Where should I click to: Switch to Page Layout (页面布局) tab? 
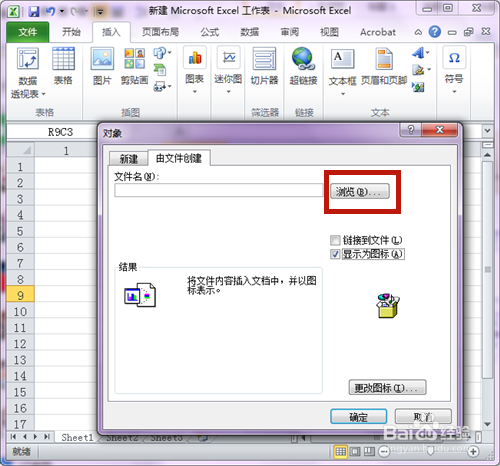[x=160, y=32]
